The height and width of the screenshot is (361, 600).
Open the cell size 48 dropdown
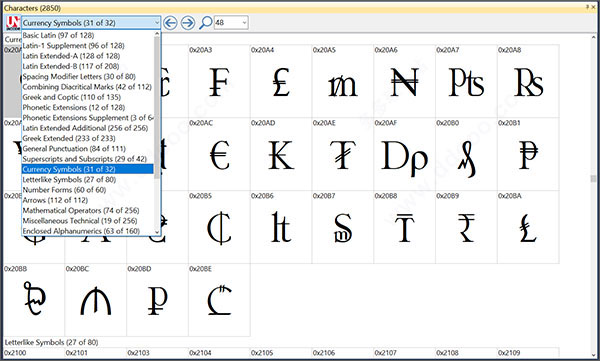pyautogui.click(x=244, y=23)
